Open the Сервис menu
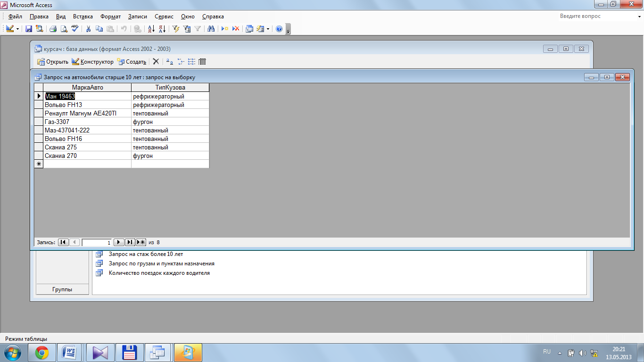 pos(164,16)
